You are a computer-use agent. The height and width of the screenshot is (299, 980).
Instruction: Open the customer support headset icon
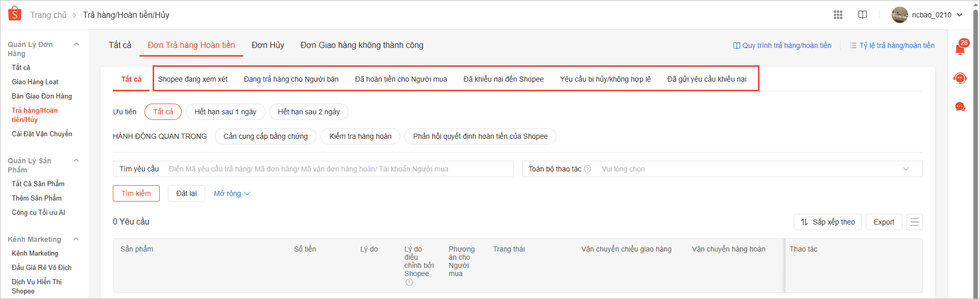click(x=960, y=78)
